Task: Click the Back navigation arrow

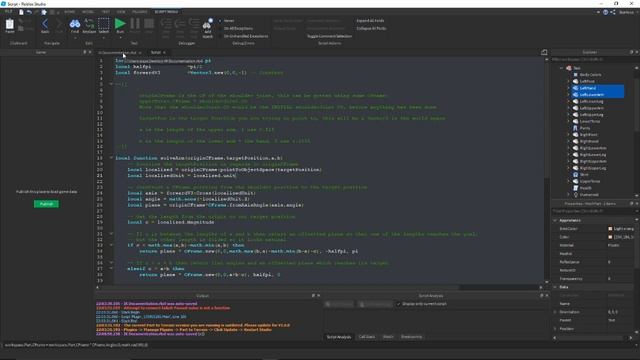Action: 45,24
